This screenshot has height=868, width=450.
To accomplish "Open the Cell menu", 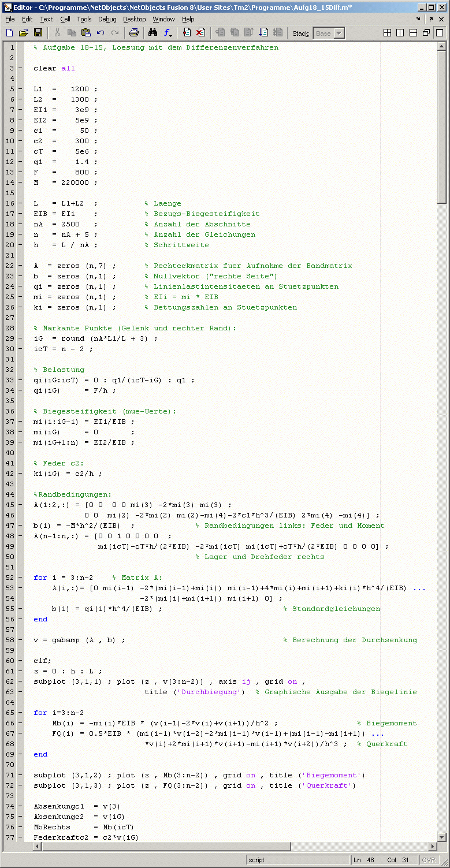I will 65,19.
